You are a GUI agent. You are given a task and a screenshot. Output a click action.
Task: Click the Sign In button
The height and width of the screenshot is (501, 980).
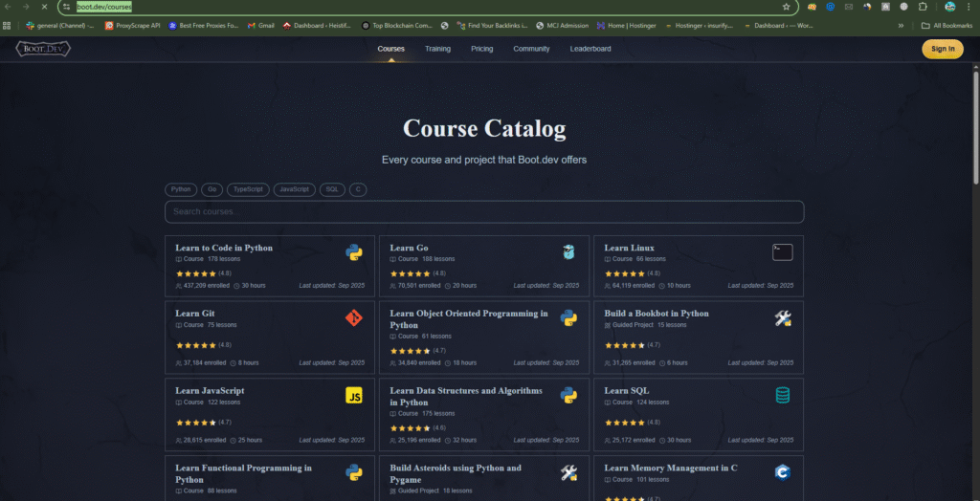pyautogui.click(x=942, y=49)
